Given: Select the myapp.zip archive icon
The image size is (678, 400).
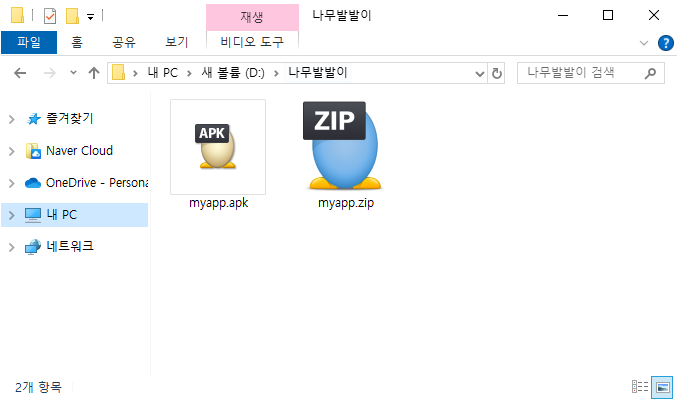Looking at the screenshot, I should coord(344,146).
